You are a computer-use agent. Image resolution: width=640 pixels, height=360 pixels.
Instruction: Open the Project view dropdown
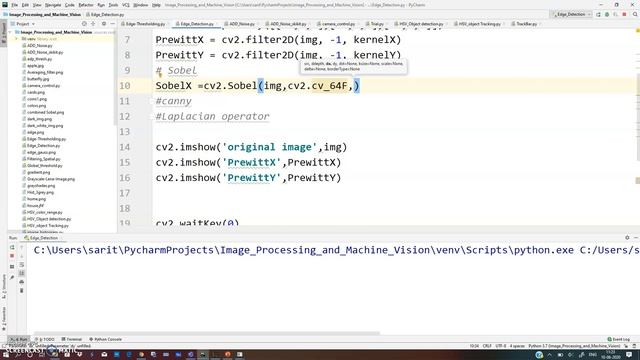click(x=23, y=24)
